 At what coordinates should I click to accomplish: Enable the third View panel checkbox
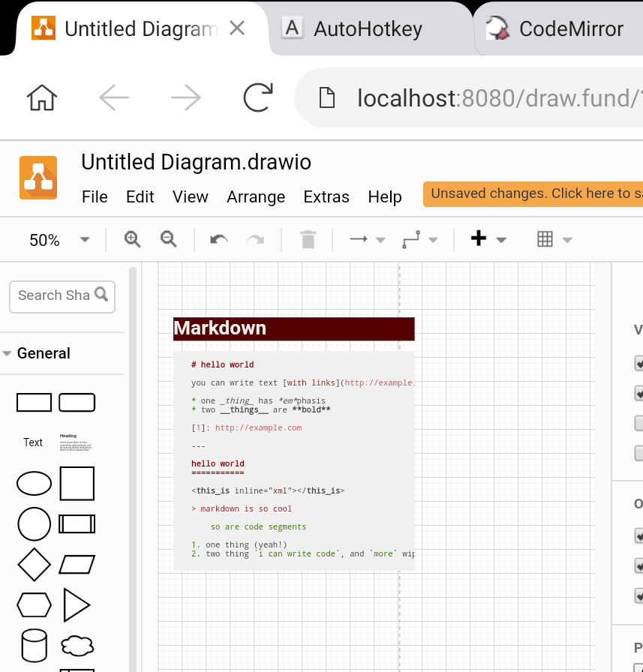[x=638, y=423]
